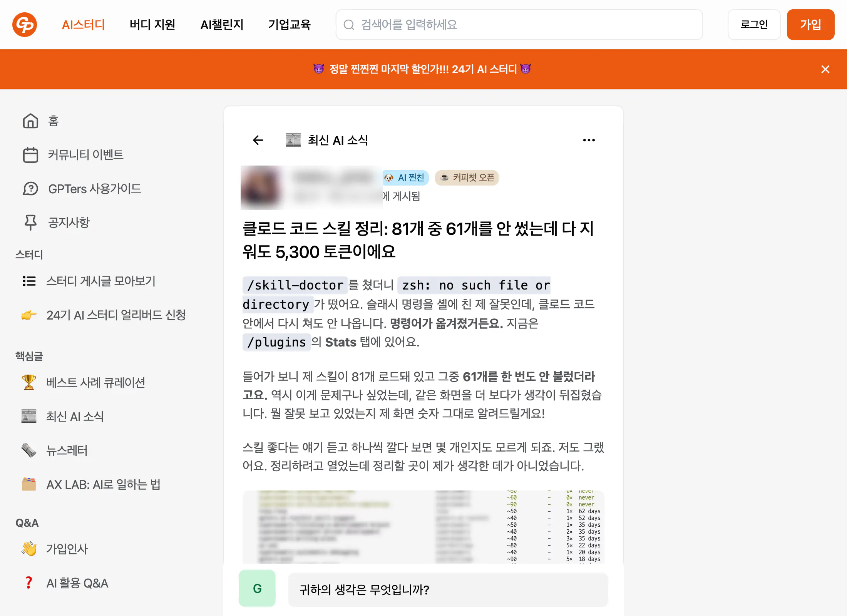Viewport: 847px width, 616px height.
Task: Click the 뉴스레터 rolled-paper icon
Action: coord(29,450)
